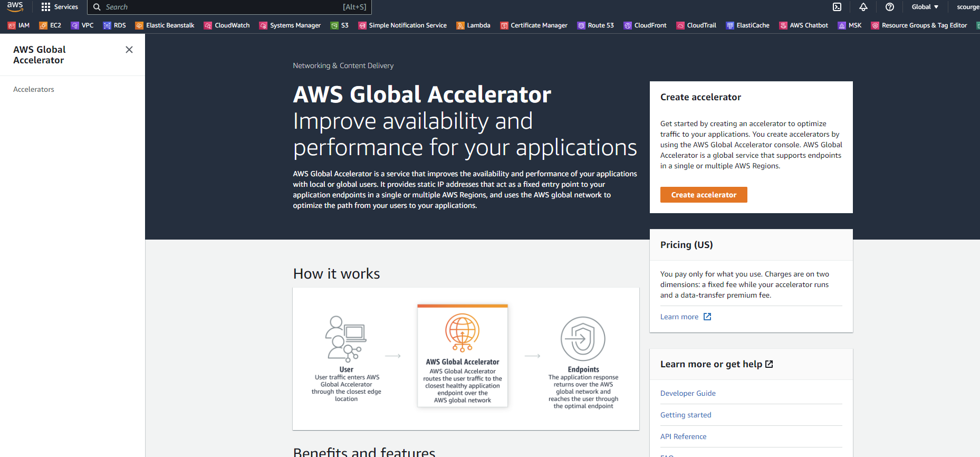
Task: Open the AWS Chatbot shortcut icon
Action: (783, 25)
